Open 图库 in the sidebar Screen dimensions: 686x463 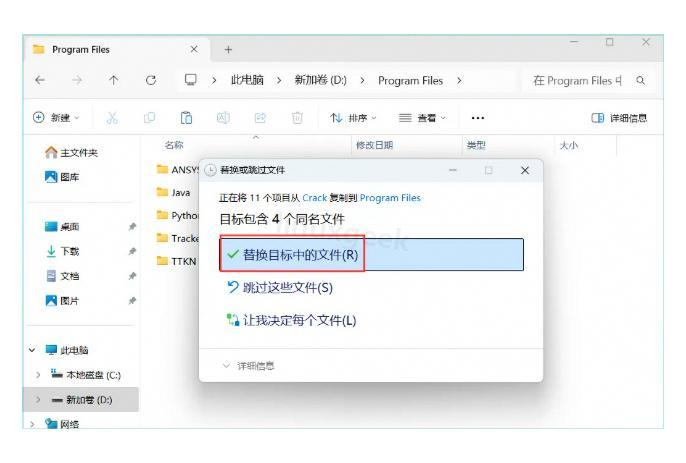coord(62,177)
